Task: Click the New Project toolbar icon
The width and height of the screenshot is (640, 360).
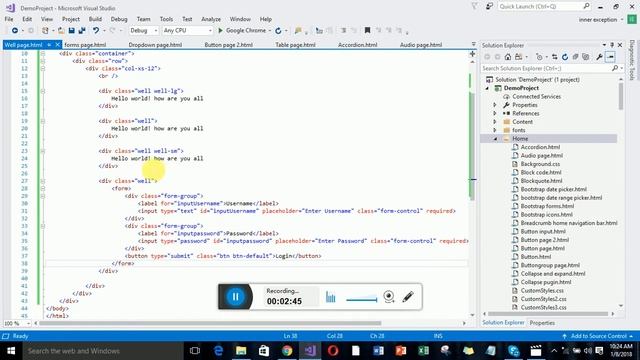Action: pyautogui.click(x=45, y=31)
